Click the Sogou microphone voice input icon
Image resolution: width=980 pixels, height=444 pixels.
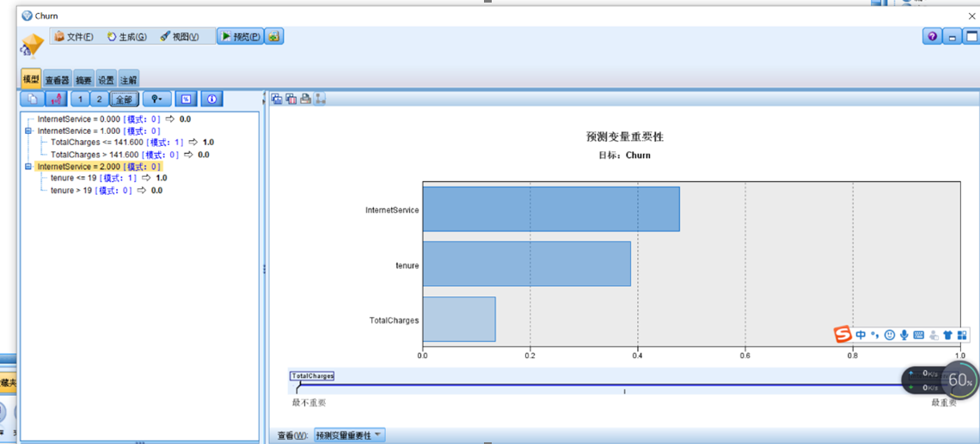pos(903,335)
